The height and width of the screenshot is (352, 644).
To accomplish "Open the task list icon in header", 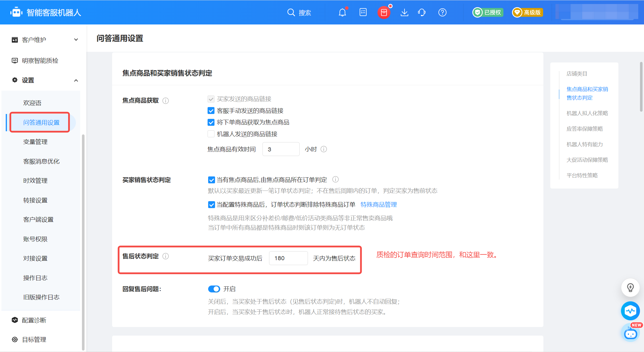I will click(x=363, y=12).
